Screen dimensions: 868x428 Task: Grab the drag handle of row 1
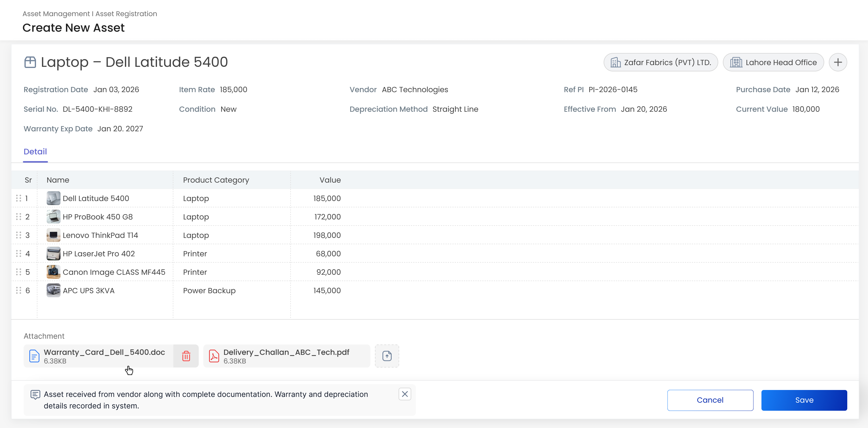pos(18,198)
